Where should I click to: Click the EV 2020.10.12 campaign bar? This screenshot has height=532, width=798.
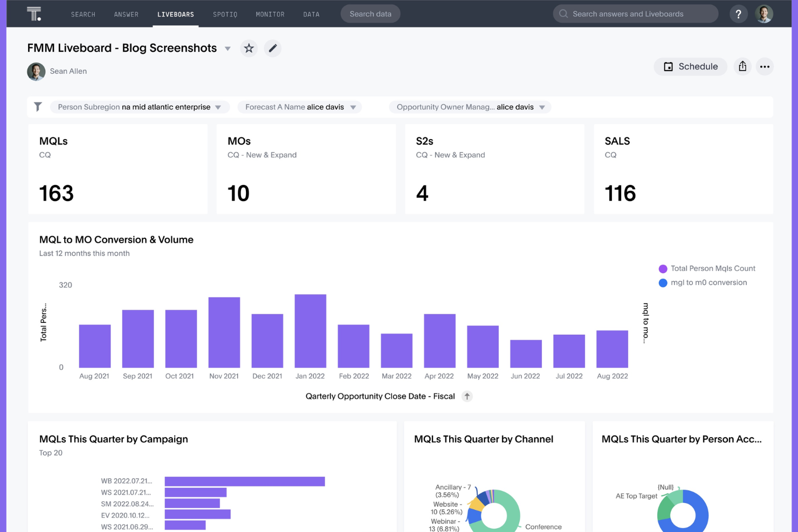pyautogui.click(x=198, y=514)
